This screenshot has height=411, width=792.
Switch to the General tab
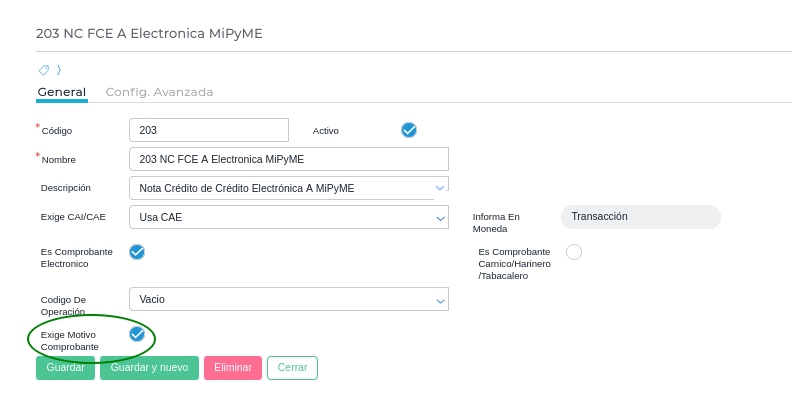61,92
